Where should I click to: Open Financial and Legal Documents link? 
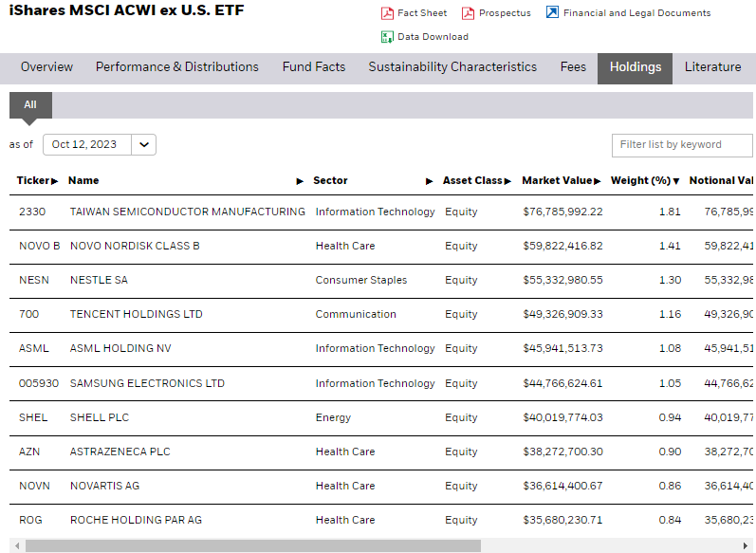tap(636, 13)
